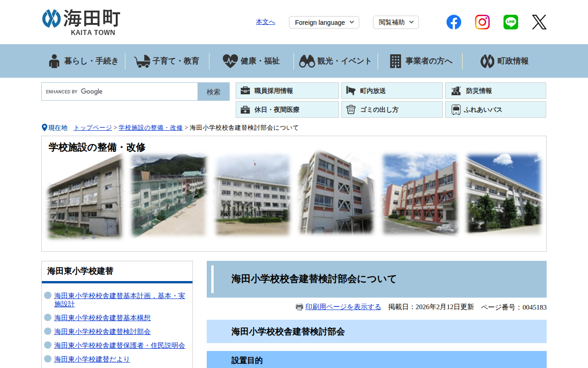Open the Facebook page icon
Viewport: 588px width, 368px height.
pos(454,22)
